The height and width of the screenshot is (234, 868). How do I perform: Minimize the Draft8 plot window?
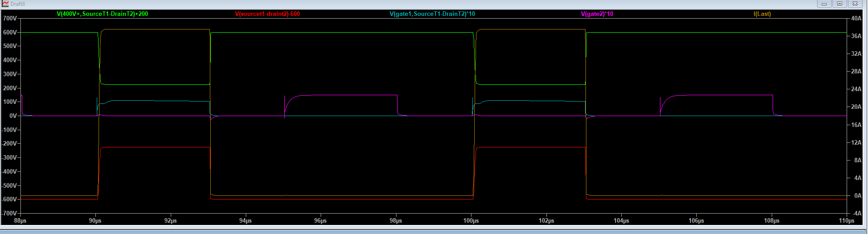[824, 4]
